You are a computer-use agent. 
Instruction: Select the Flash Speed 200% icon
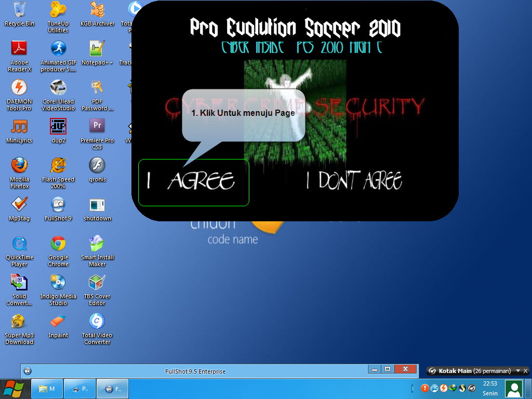[x=58, y=173]
